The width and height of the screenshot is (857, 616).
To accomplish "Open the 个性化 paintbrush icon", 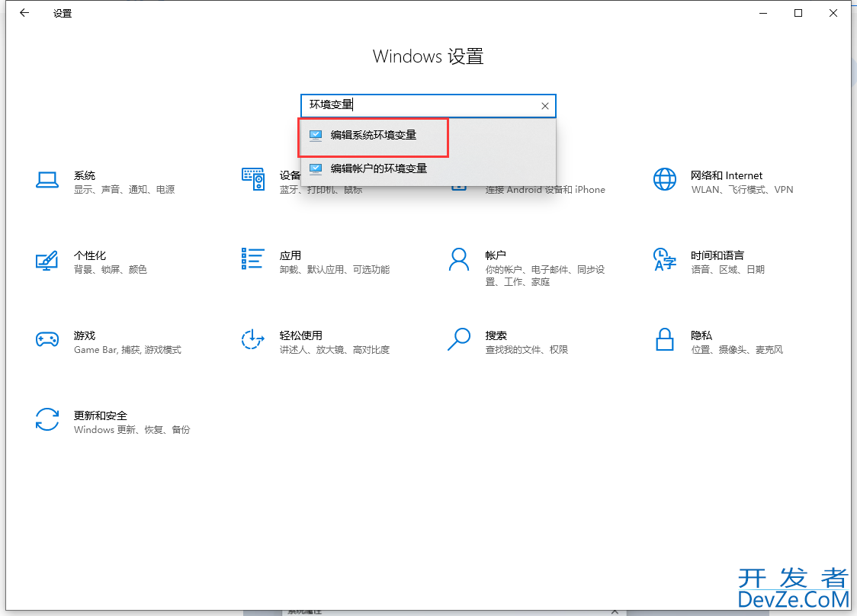I will [x=47, y=260].
